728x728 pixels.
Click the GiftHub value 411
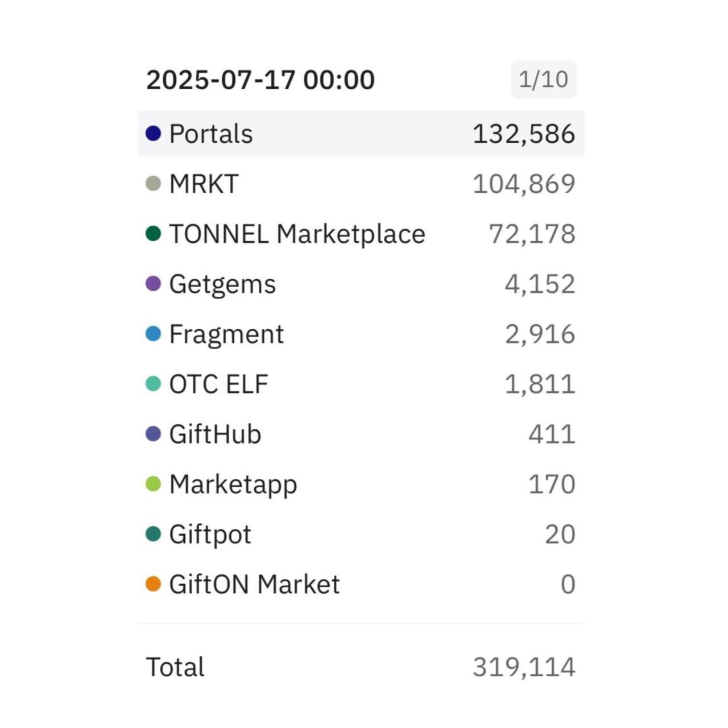pyautogui.click(x=552, y=435)
